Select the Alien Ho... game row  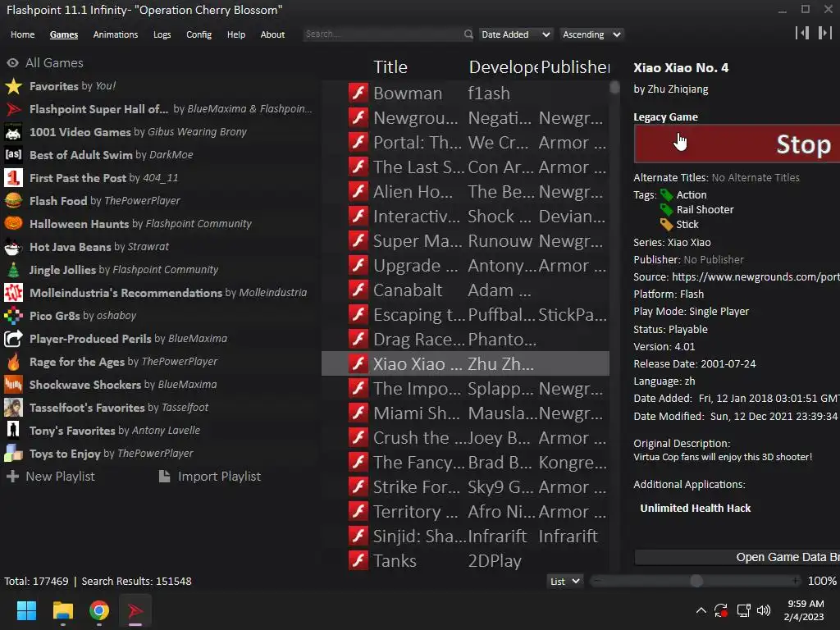465,192
